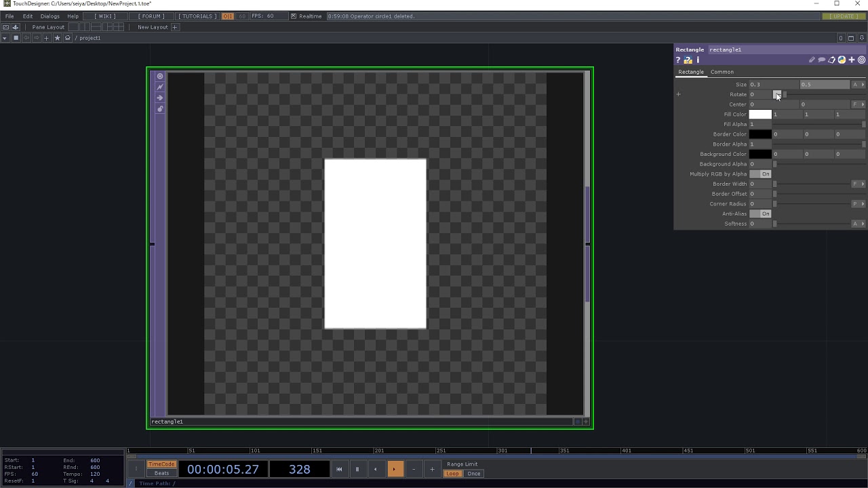The height and width of the screenshot is (488, 868).
Task: Select the four-pane grid layout icon
Action: pyautogui.click(x=119, y=27)
